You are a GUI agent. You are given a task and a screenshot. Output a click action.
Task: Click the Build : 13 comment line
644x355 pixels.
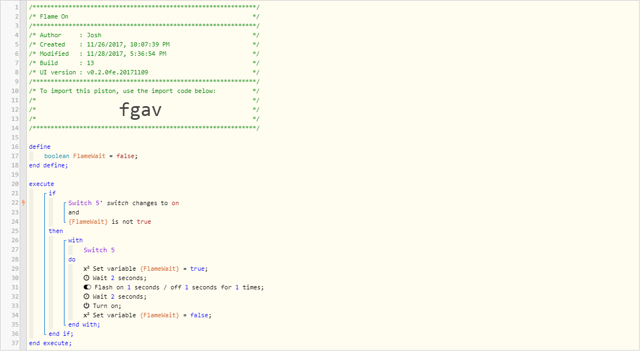[144, 63]
